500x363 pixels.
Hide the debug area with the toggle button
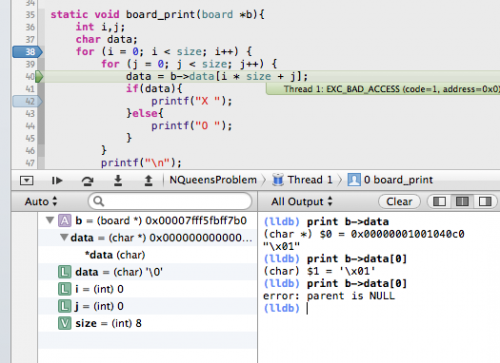(26, 180)
